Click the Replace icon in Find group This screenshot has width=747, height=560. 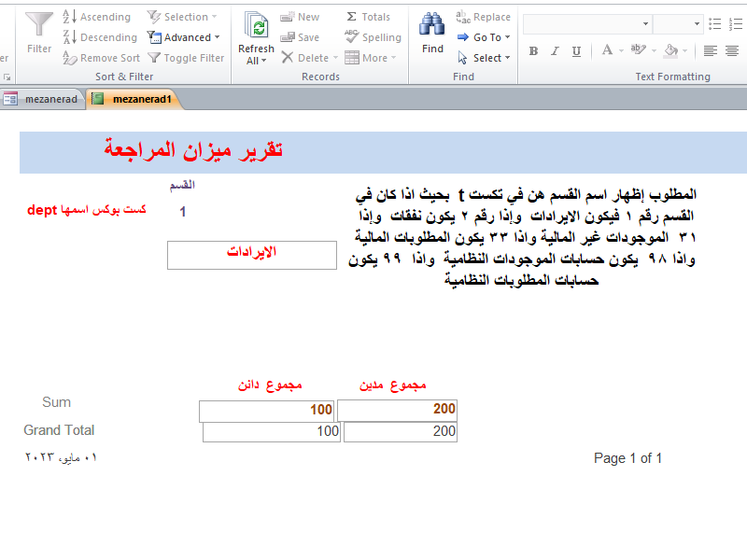tap(483, 17)
